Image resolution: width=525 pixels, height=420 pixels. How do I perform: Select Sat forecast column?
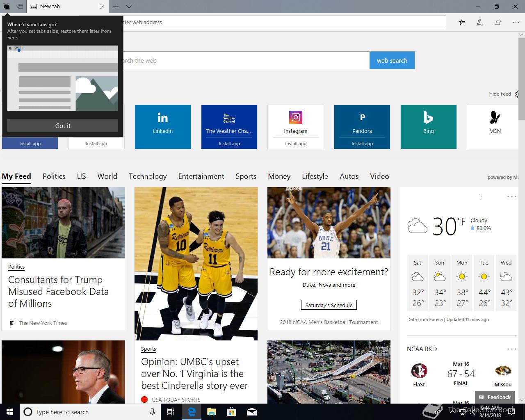(x=418, y=283)
